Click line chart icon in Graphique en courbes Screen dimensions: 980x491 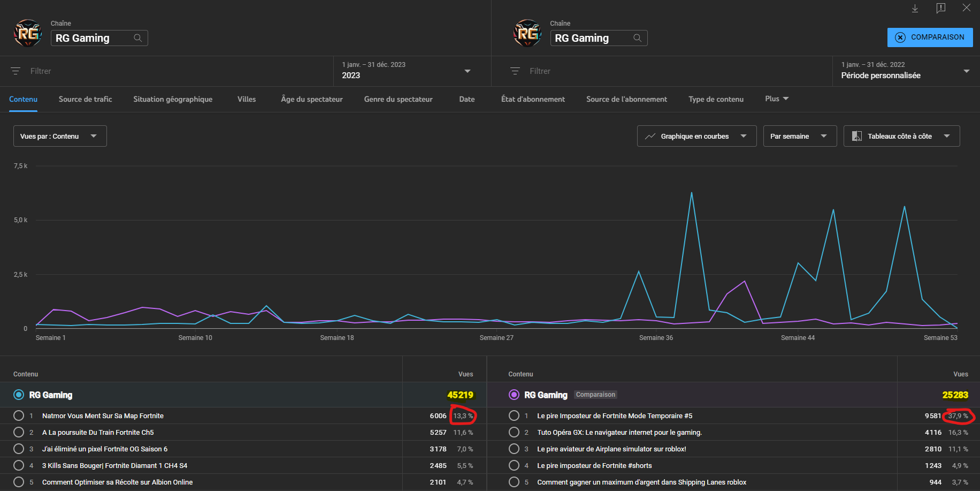(650, 137)
